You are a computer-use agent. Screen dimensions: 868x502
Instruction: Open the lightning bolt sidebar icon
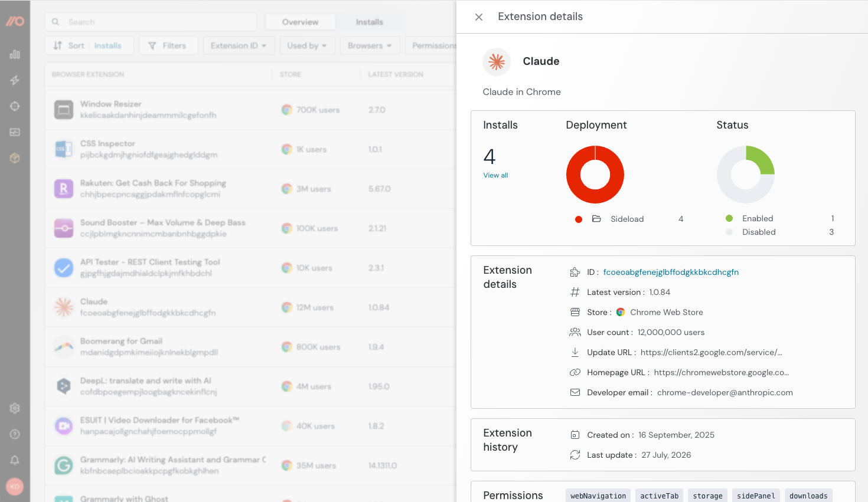15,80
